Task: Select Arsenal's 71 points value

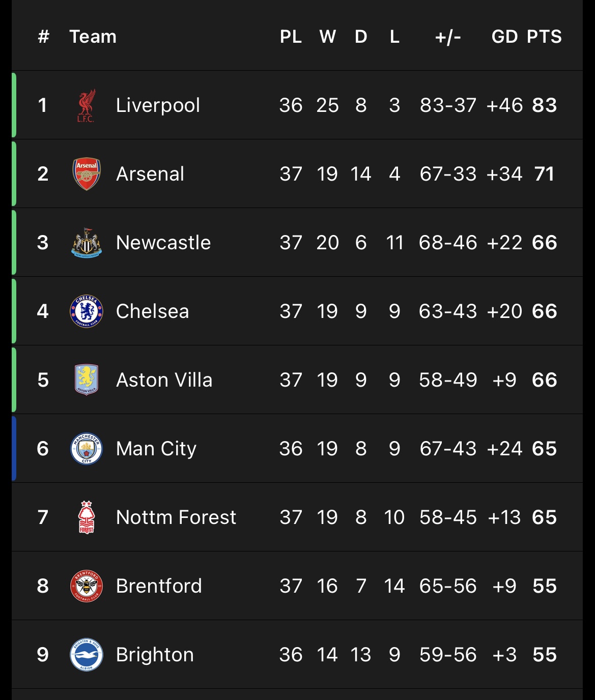Action: point(544,174)
